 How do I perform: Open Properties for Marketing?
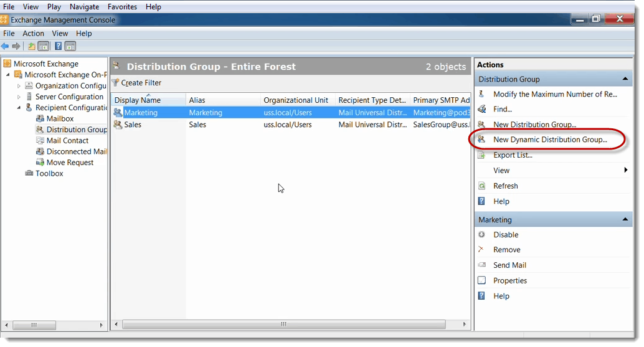pos(510,281)
